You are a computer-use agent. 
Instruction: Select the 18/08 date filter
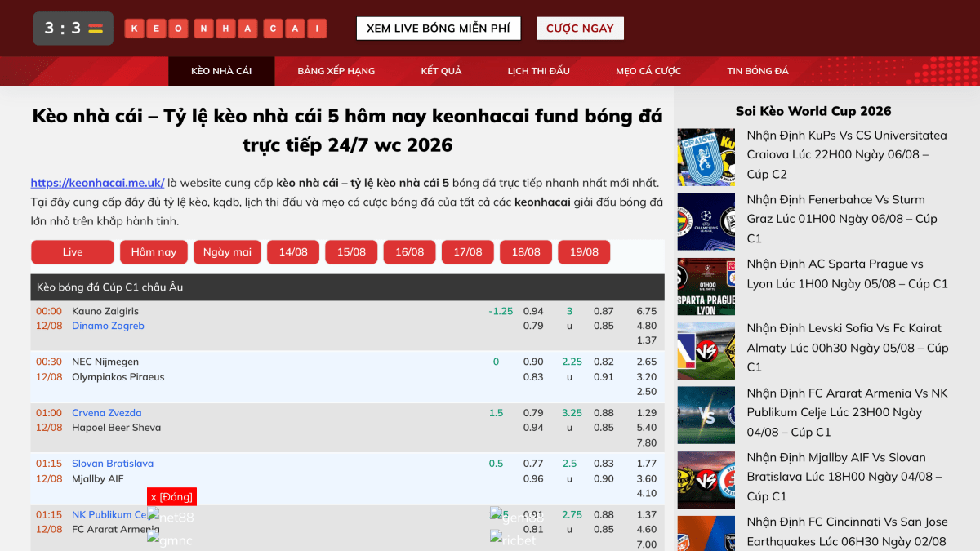point(526,252)
